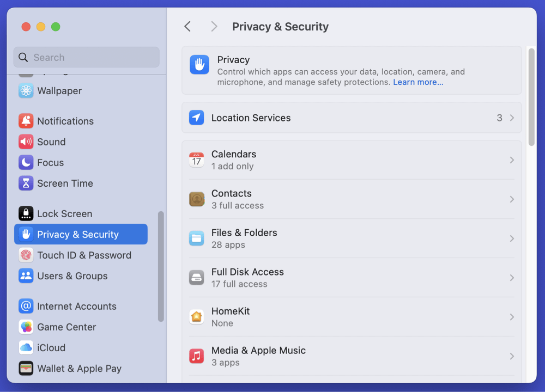Click the HomeKit house icon
The width and height of the screenshot is (545, 392).
(x=196, y=317)
